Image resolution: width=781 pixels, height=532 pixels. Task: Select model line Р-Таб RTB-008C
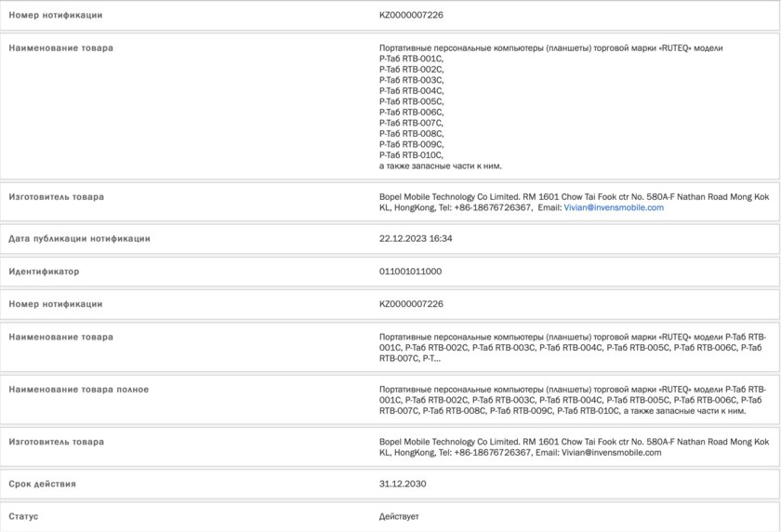411,134
